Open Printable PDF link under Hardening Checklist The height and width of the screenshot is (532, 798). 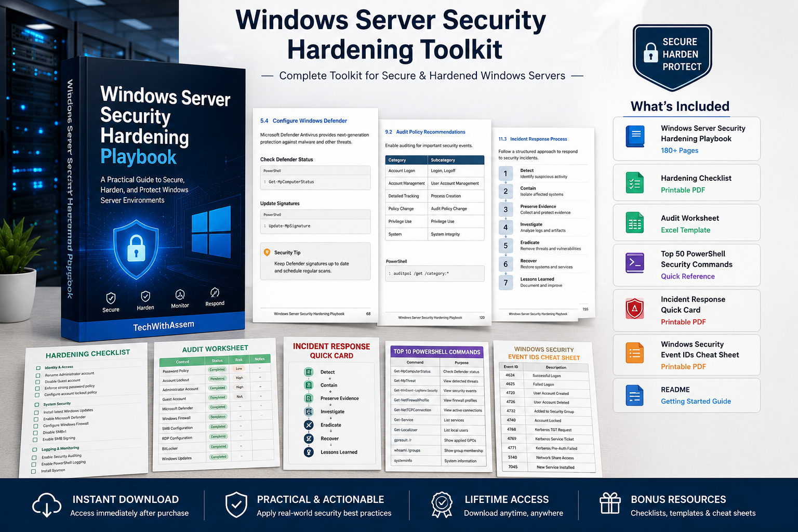683,190
